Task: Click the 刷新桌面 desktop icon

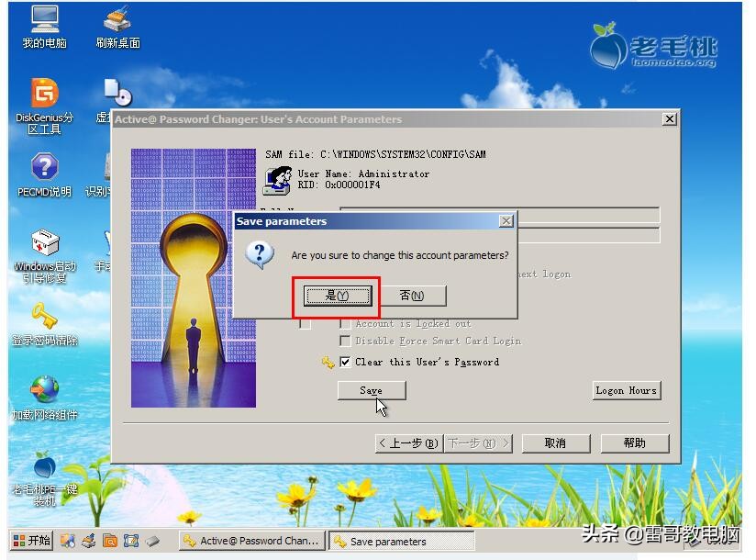Action: (x=118, y=27)
